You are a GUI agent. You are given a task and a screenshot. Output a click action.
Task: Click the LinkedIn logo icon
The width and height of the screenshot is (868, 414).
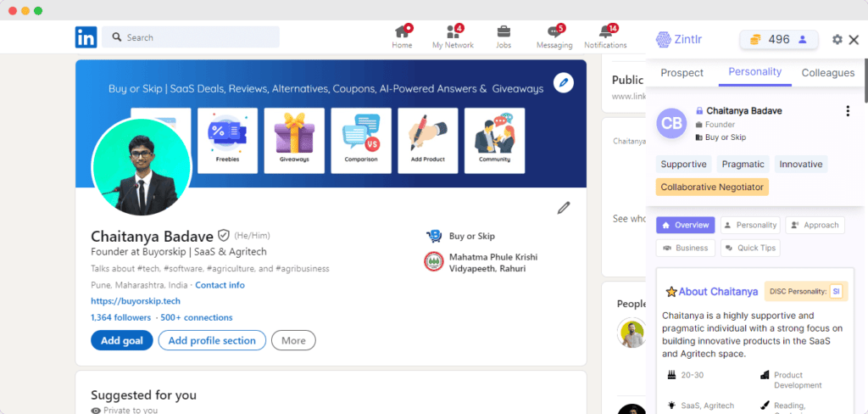(86, 37)
